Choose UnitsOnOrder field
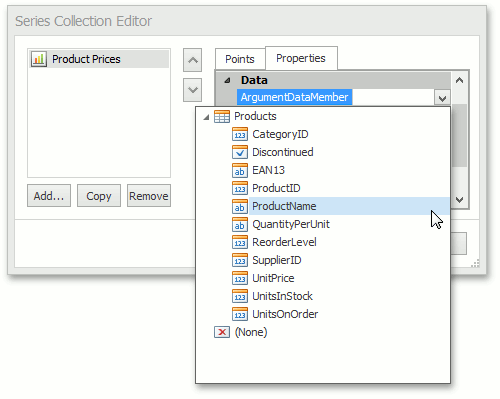 (x=285, y=314)
